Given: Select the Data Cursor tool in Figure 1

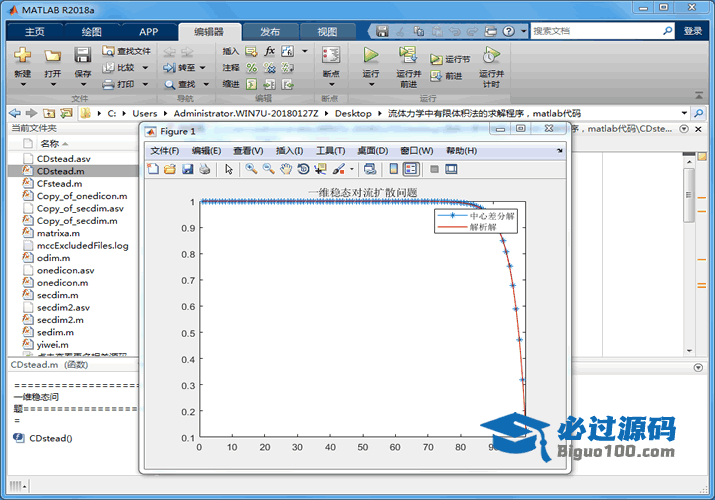Looking at the screenshot, I should pos(321,169).
